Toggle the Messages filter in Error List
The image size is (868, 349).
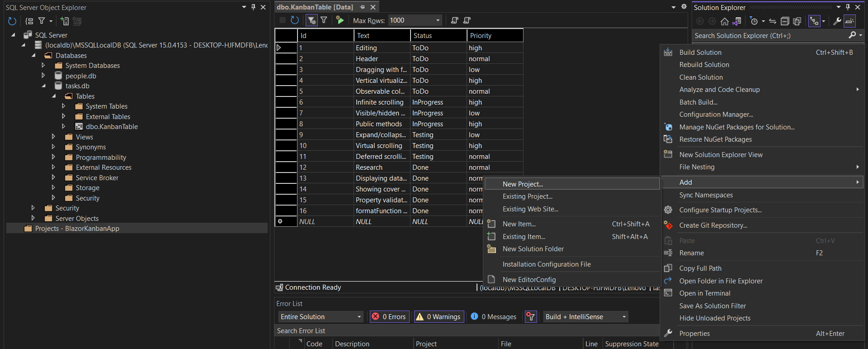pyautogui.click(x=494, y=317)
